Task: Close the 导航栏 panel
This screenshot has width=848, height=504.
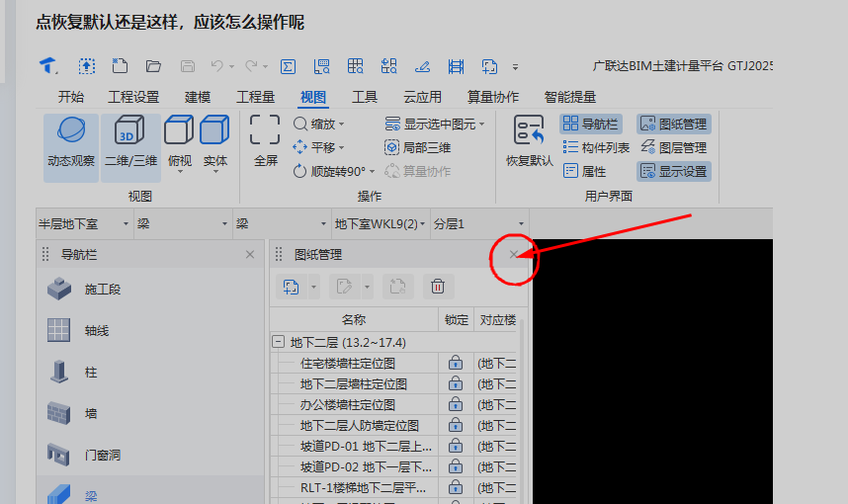Action: coord(250,254)
